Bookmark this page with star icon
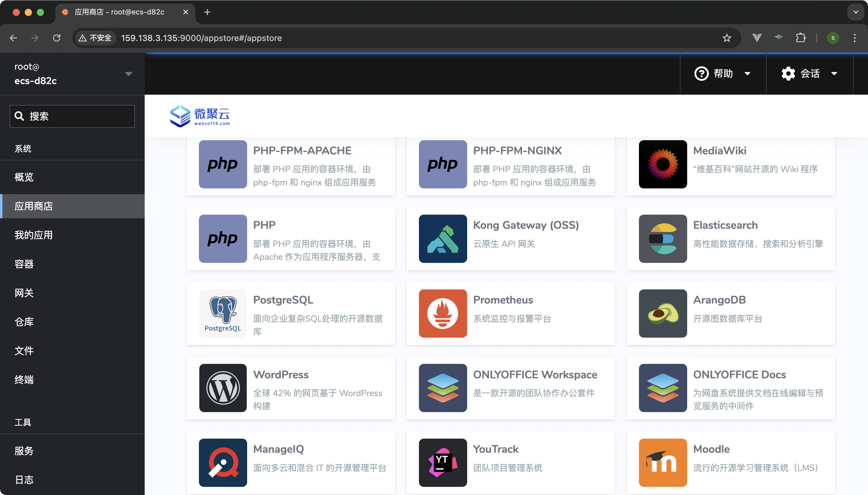The width and height of the screenshot is (868, 495). click(x=726, y=38)
